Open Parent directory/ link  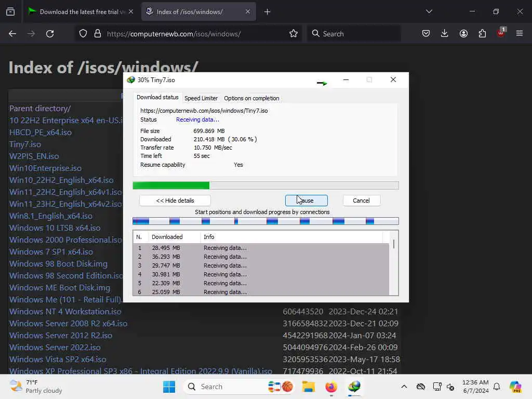point(40,109)
